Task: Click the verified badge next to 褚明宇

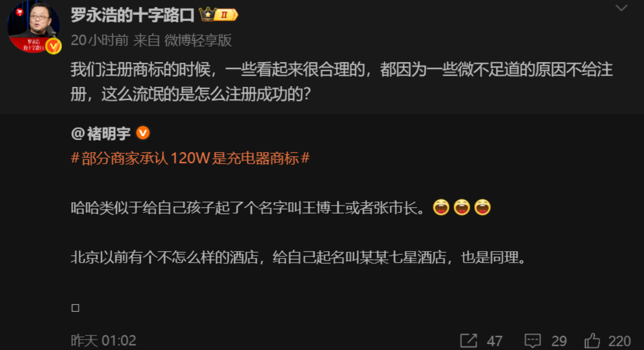Action: (x=143, y=133)
